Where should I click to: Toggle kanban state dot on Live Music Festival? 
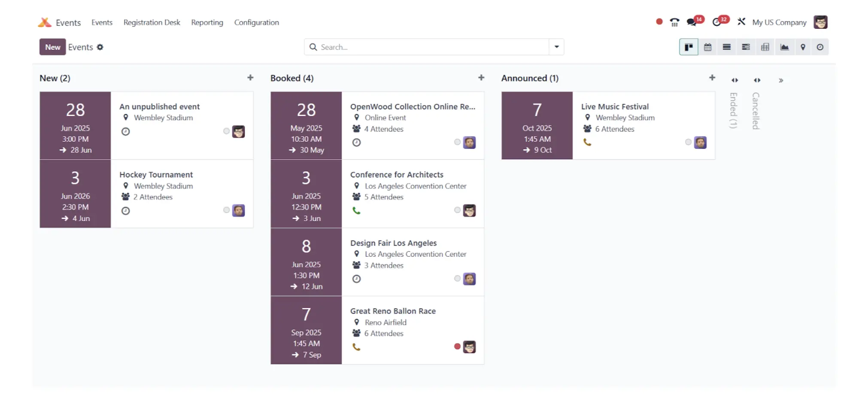click(688, 142)
